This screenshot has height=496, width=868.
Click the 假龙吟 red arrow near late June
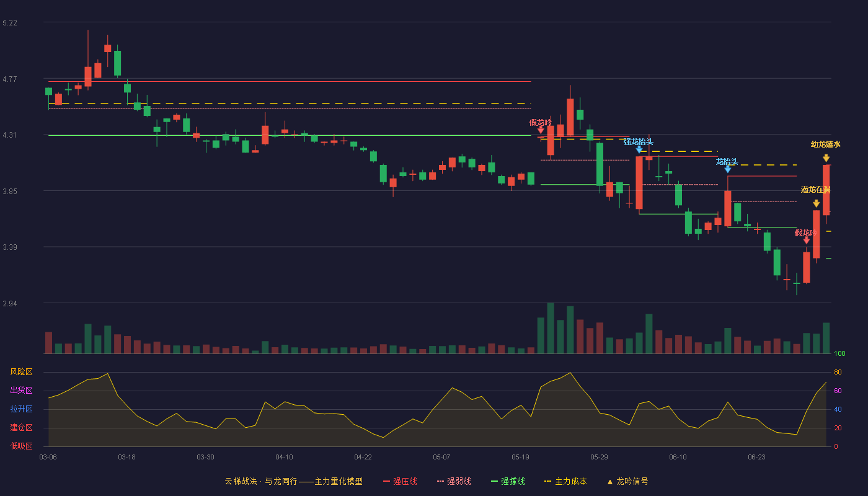[806, 240]
